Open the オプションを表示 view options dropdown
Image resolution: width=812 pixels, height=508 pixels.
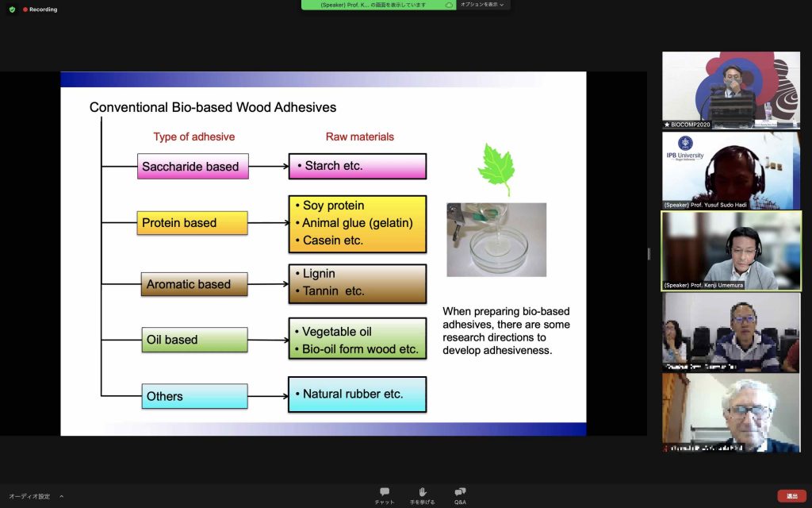(482, 5)
